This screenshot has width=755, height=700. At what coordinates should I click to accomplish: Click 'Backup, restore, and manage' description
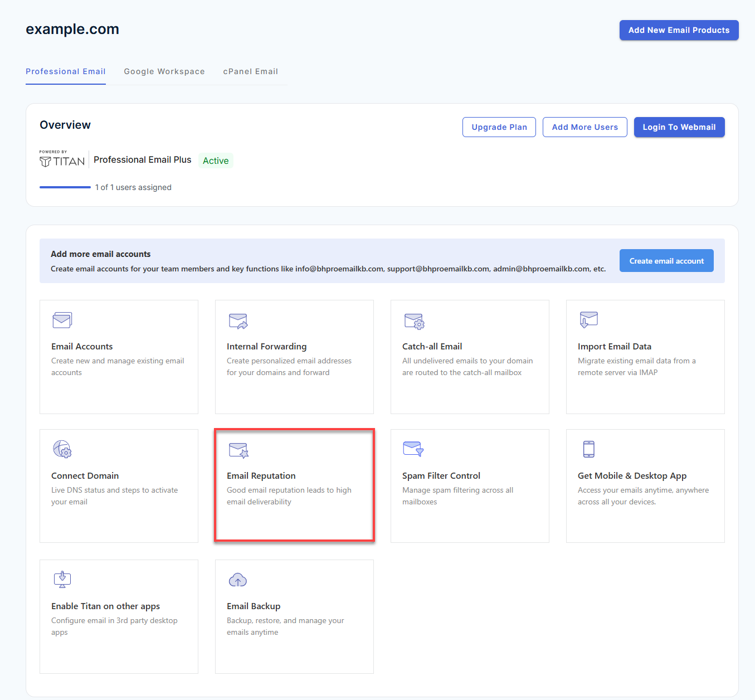coord(285,626)
